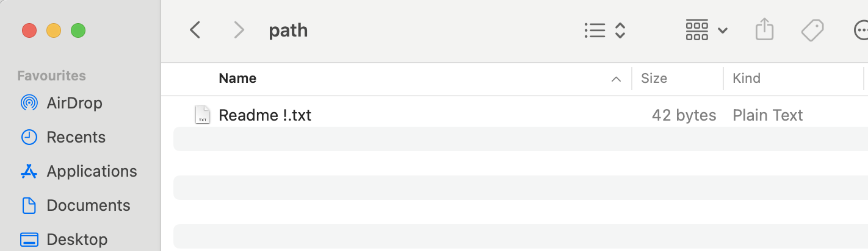Open the tag editing icon

[812, 30]
